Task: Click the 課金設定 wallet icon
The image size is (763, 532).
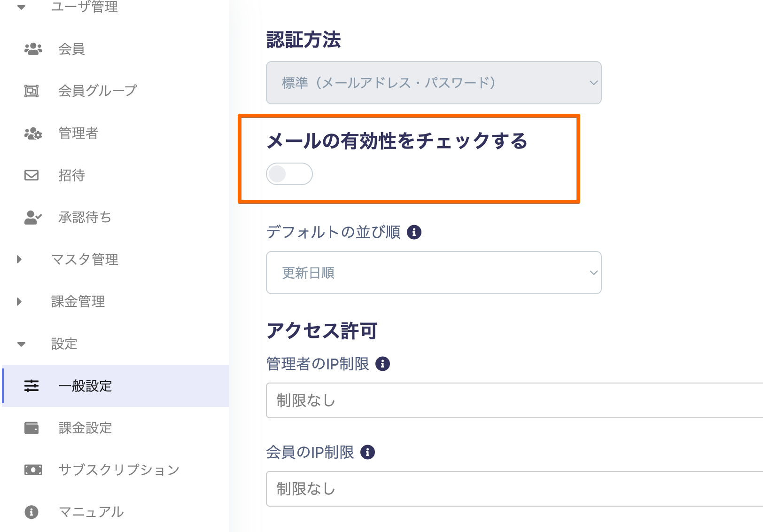Action: point(31,428)
